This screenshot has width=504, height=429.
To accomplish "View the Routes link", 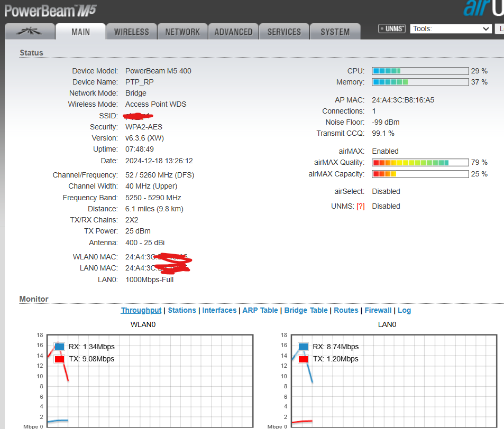I will tap(346, 310).
